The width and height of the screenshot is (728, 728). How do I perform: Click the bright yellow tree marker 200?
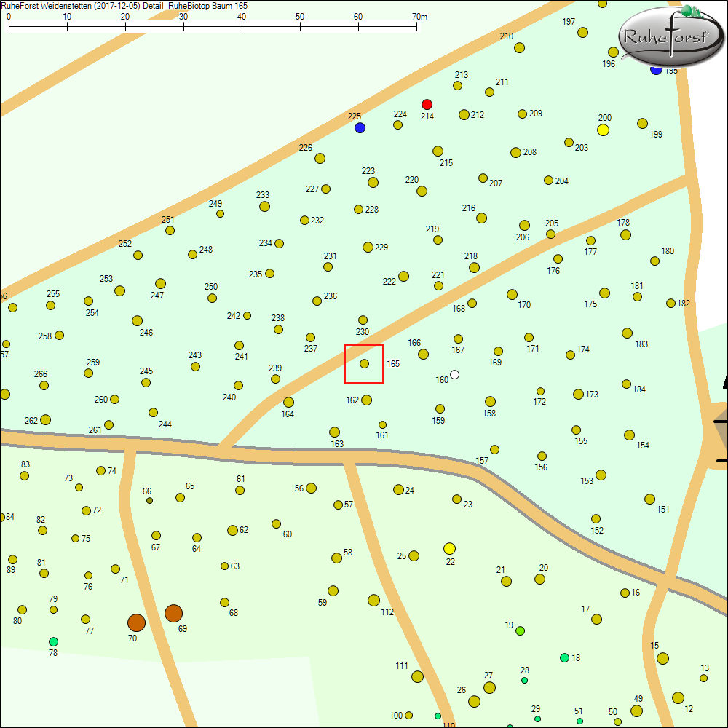603,130
